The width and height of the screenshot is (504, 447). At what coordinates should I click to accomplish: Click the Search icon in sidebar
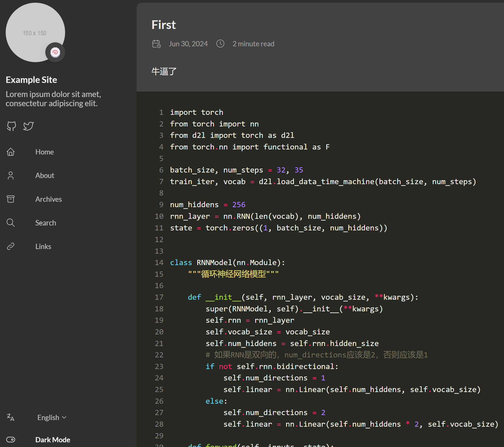tap(11, 223)
